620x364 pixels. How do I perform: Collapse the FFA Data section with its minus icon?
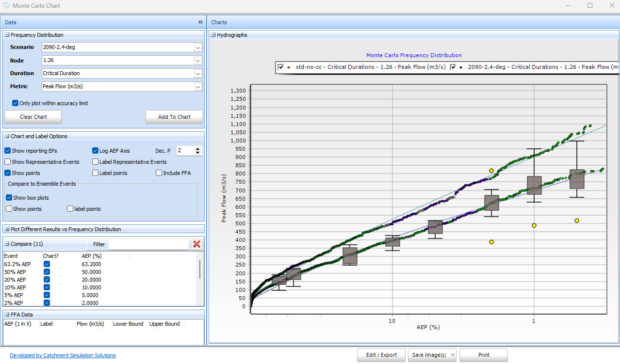(x=6, y=314)
